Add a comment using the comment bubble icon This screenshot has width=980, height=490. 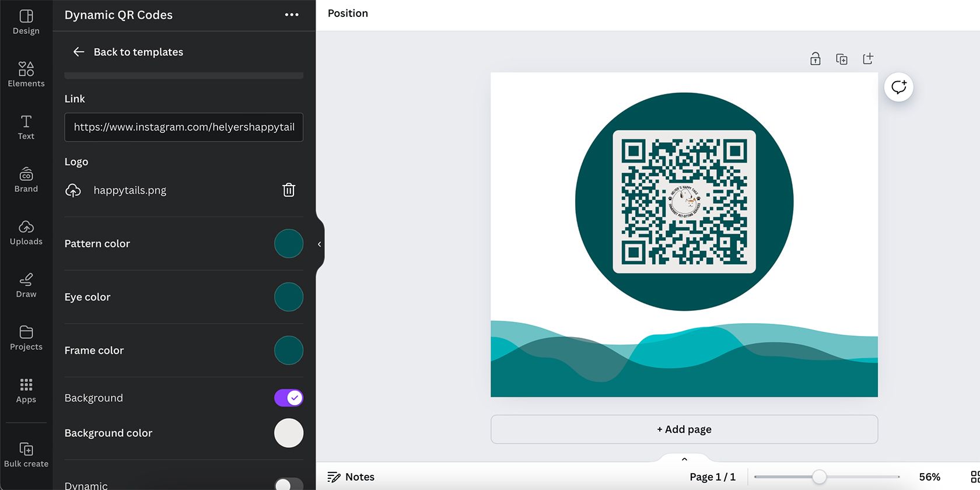[x=899, y=87]
